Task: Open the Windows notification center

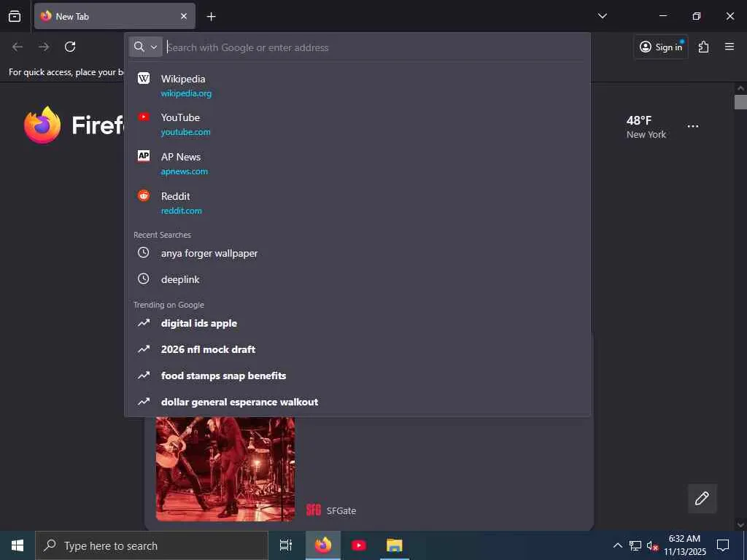Action: [x=723, y=545]
